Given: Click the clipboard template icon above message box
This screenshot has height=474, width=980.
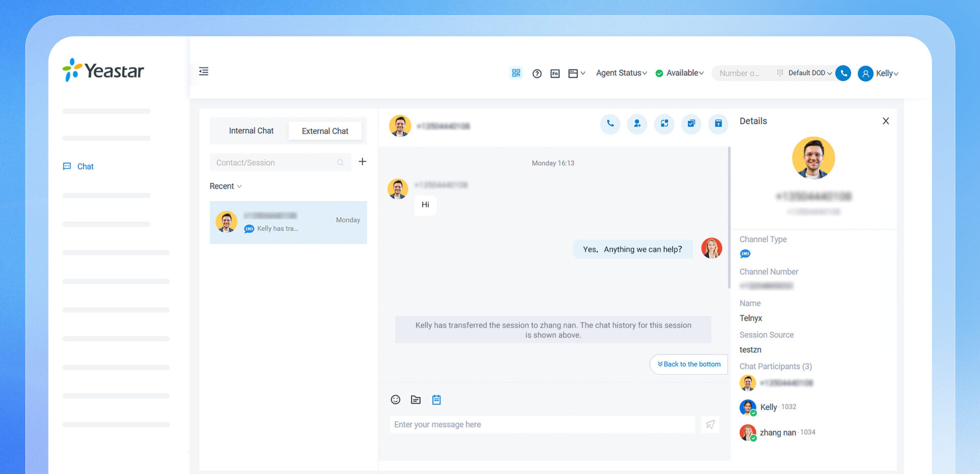Looking at the screenshot, I should pos(436,399).
